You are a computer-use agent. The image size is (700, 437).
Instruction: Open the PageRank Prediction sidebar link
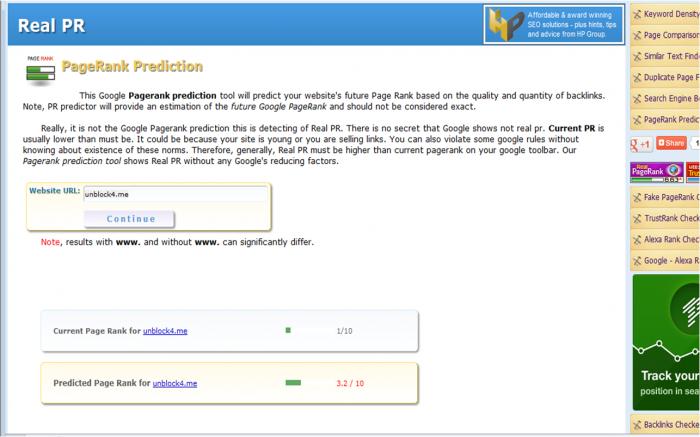click(671, 119)
